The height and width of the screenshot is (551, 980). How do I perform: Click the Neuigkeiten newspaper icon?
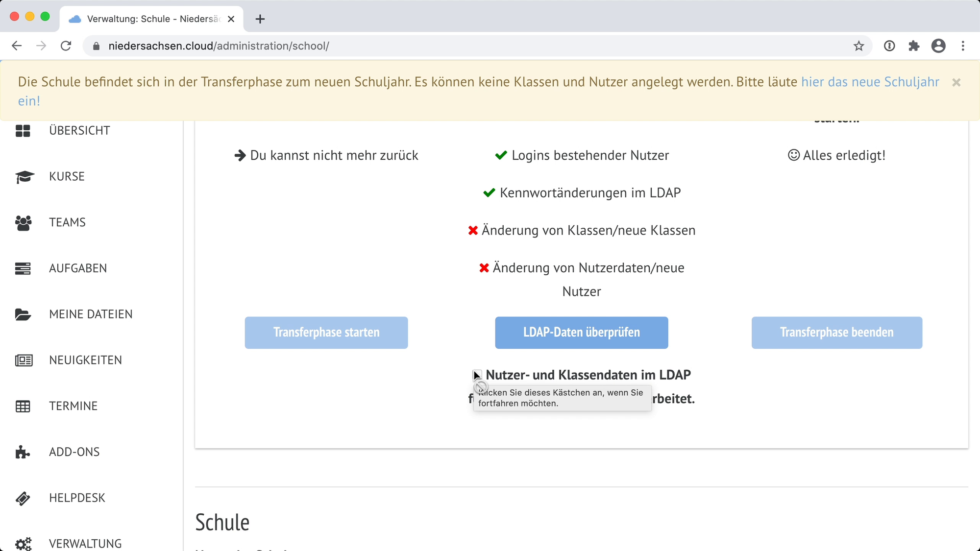pyautogui.click(x=24, y=360)
